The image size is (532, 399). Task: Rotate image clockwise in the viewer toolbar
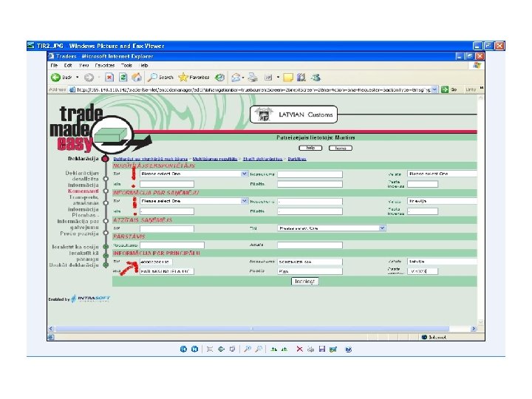click(274, 349)
